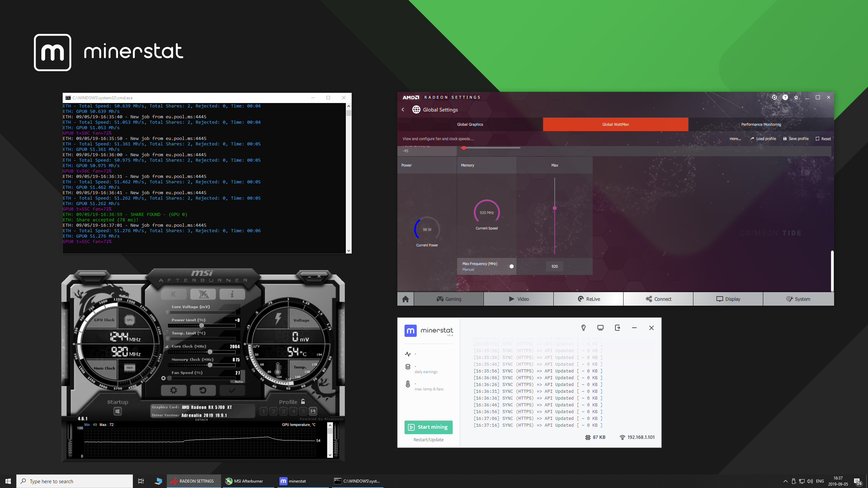Click Save profile in Radeon Settings
This screenshot has height=488, width=868.
tap(795, 139)
